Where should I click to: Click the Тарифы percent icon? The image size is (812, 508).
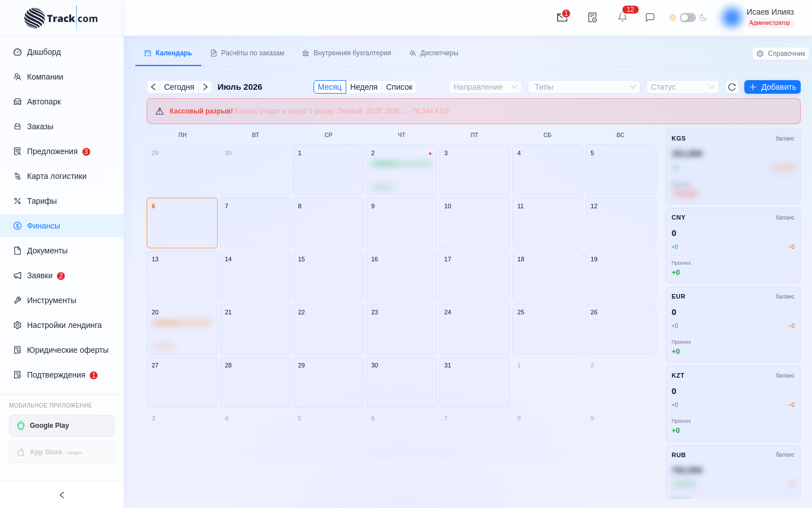[x=17, y=201]
